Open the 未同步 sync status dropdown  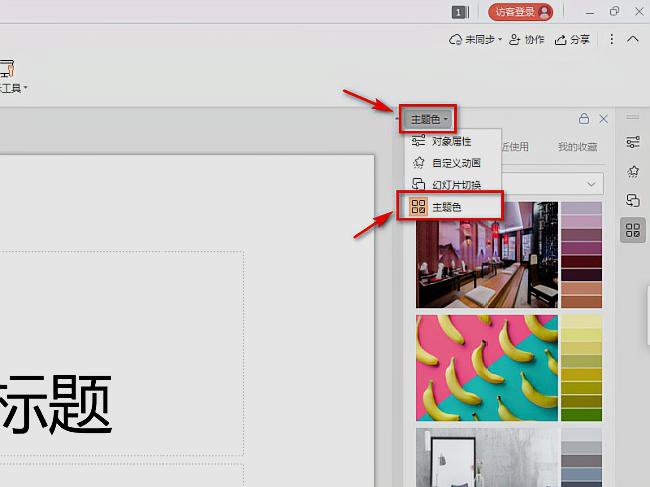click(x=475, y=39)
